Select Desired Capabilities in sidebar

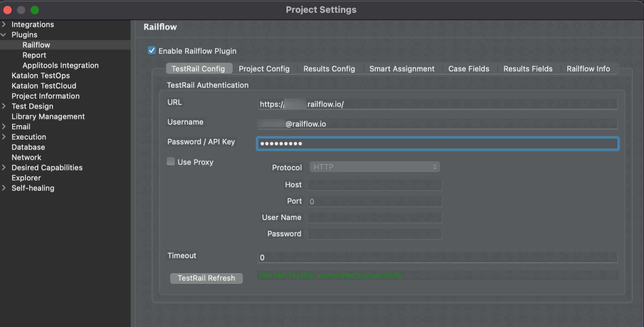click(x=47, y=168)
